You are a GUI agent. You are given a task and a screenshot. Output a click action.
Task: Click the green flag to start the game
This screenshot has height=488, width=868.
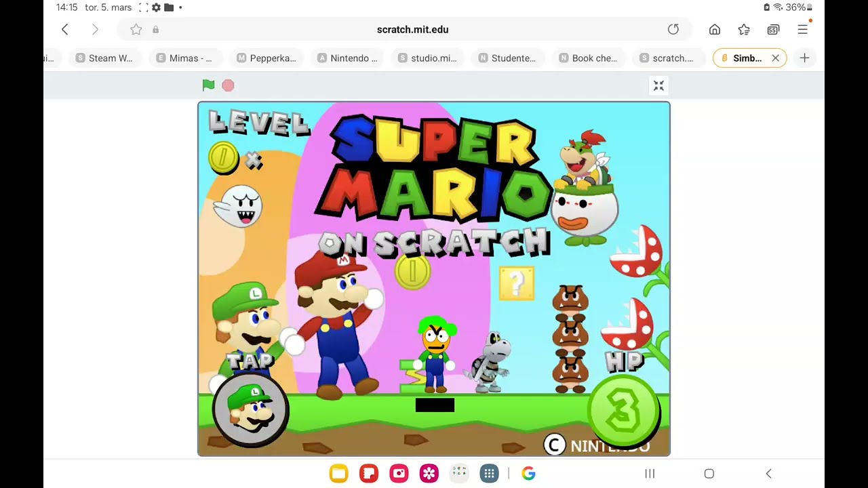point(208,85)
